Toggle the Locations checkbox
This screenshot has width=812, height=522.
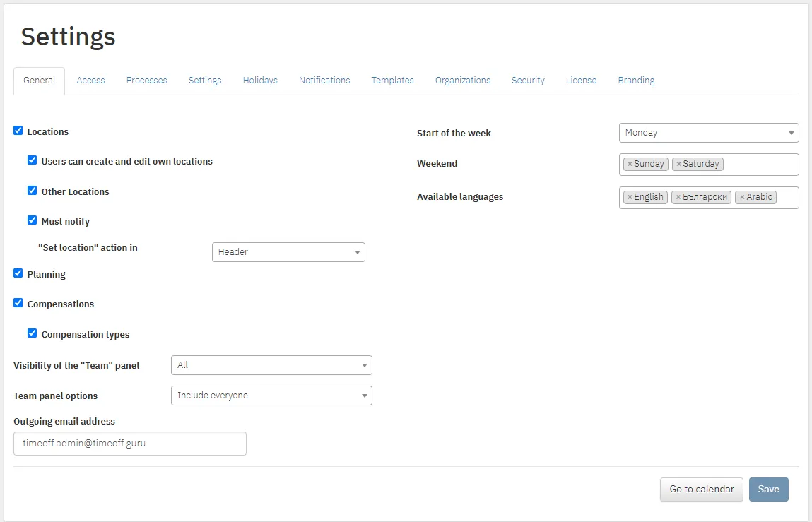click(18, 131)
